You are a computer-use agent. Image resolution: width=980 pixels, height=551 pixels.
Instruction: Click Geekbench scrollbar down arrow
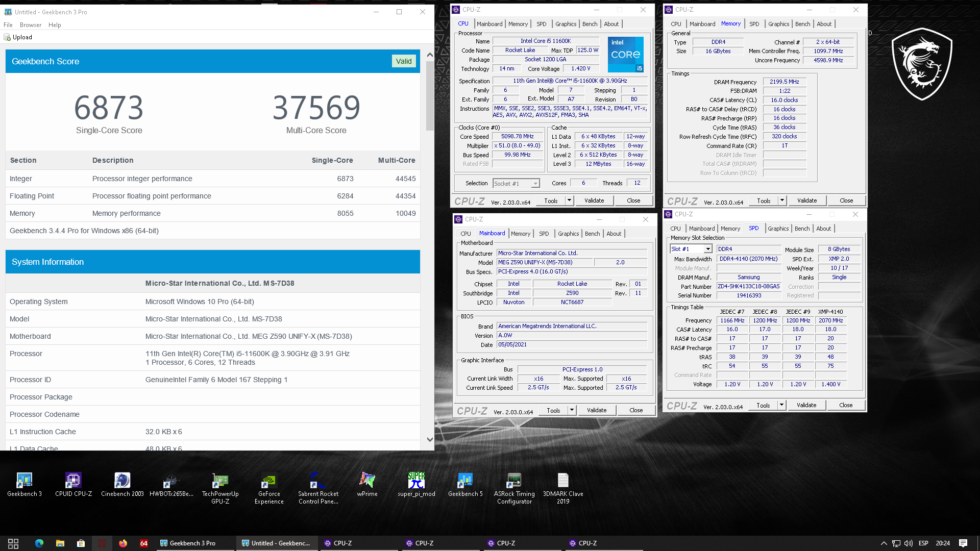pos(430,439)
